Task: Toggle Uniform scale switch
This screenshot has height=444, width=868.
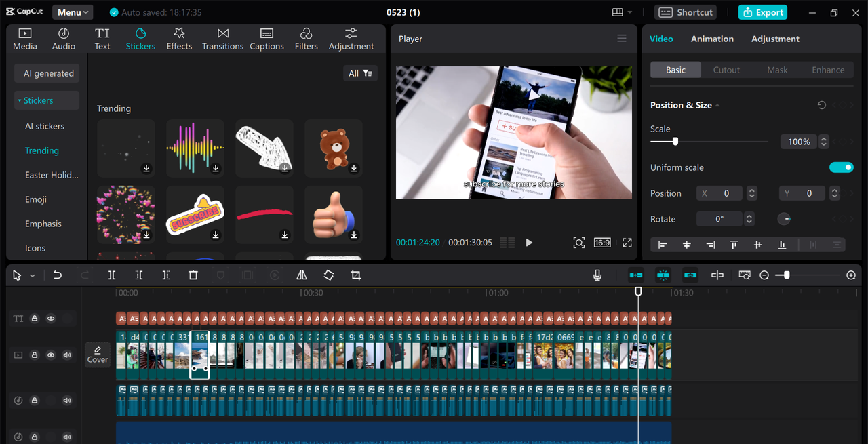Action: tap(842, 167)
